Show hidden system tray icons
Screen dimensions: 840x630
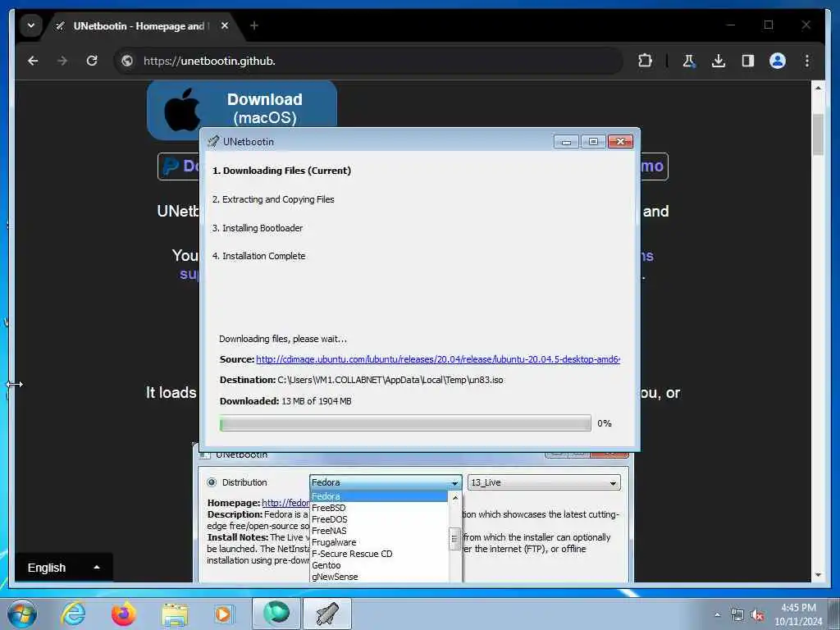click(x=717, y=615)
